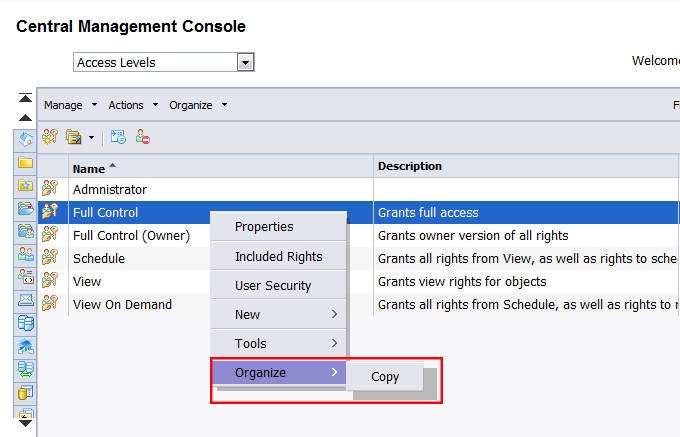Choose Properties from the context menu
This screenshot has width=680, height=437.
(264, 227)
